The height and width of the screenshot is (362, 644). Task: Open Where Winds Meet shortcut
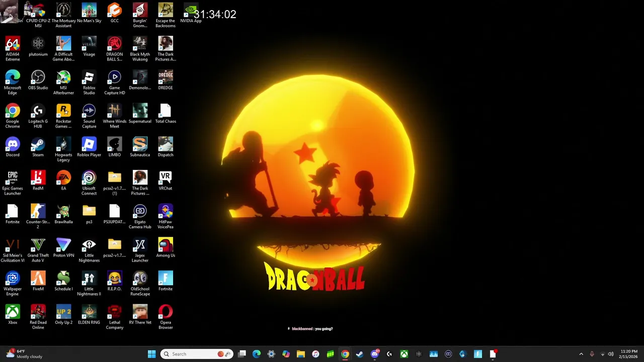click(x=115, y=116)
